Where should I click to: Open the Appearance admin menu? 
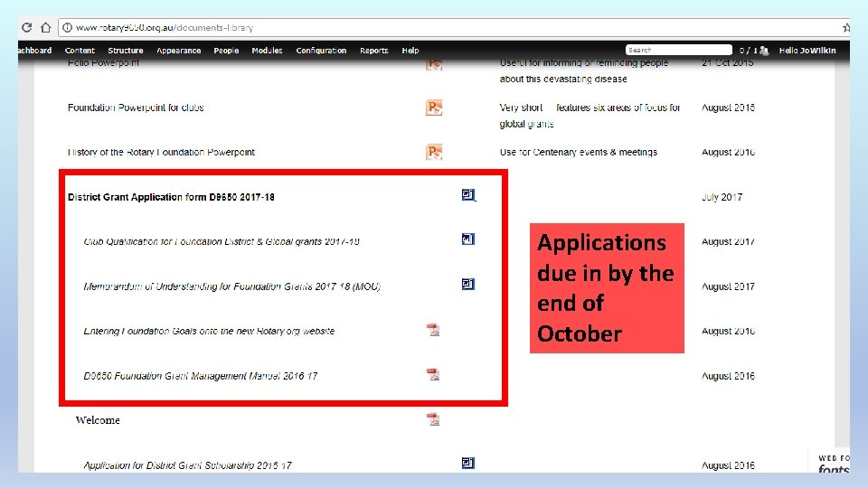click(x=179, y=51)
